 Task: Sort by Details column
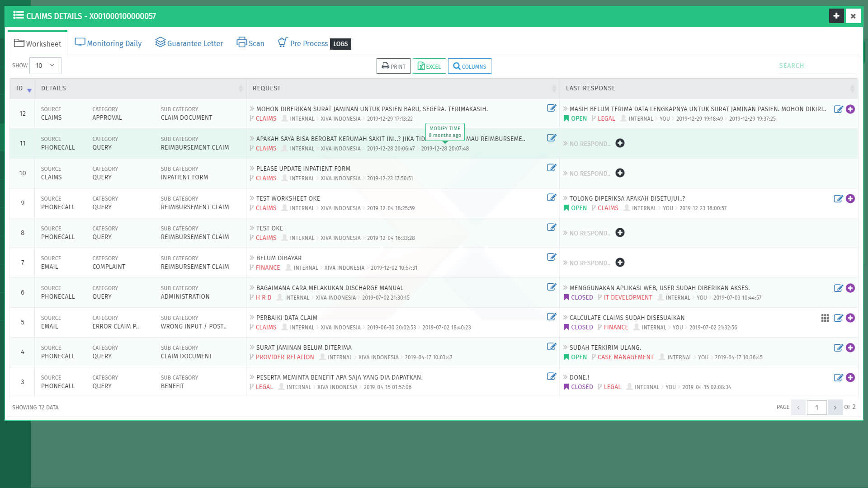[141, 89]
